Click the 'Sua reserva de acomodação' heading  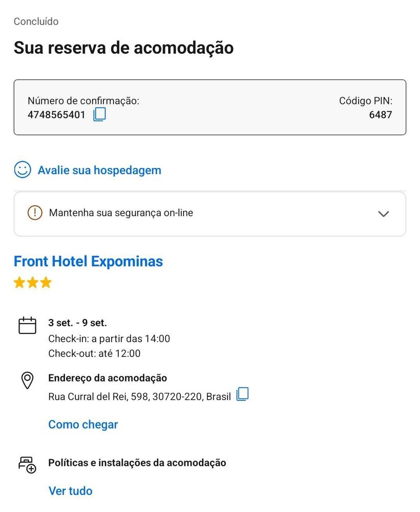123,48
